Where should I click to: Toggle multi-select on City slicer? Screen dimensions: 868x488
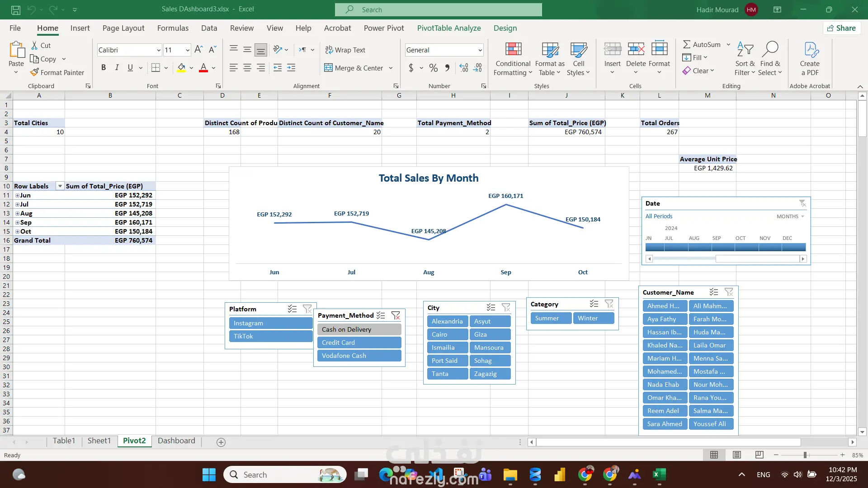tap(491, 308)
